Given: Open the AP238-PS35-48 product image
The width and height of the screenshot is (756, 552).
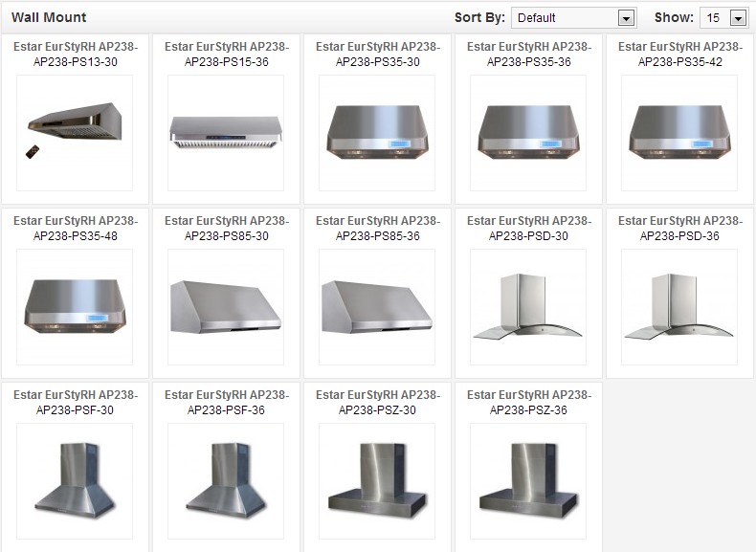Looking at the screenshot, I should click(75, 307).
